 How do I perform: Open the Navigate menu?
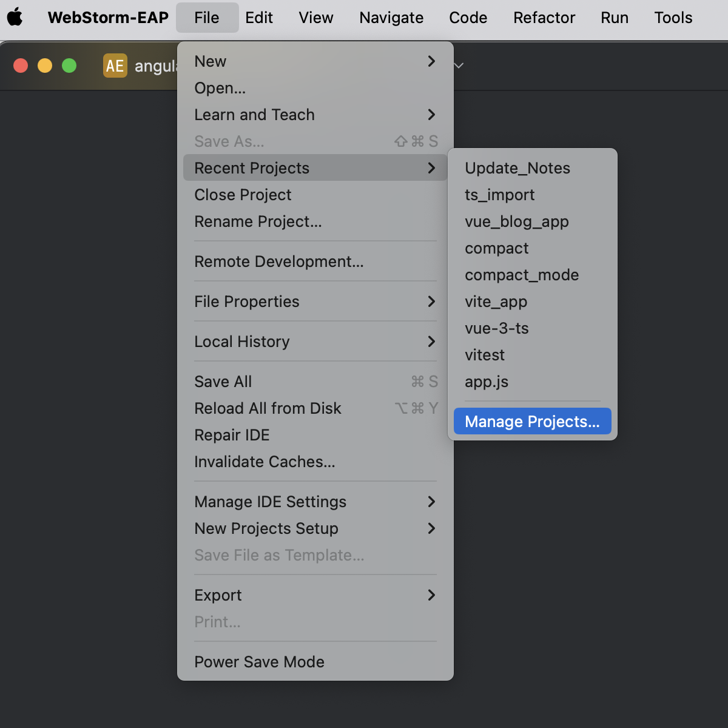(391, 18)
